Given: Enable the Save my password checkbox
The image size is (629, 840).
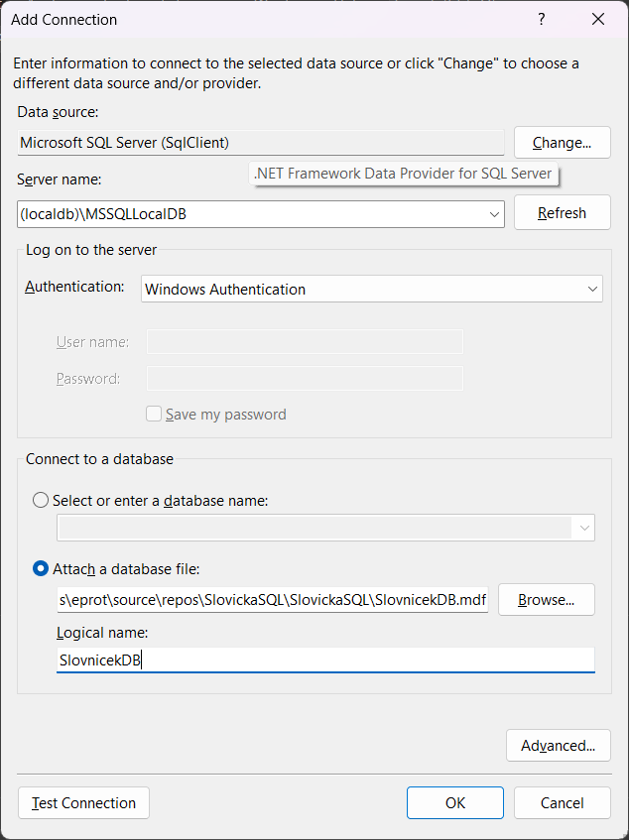Looking at the screenshot, I should point(154,415).
